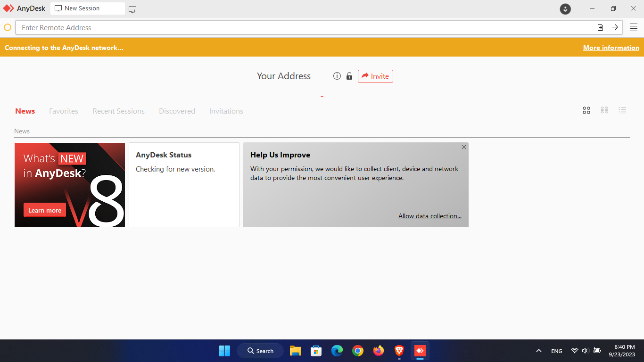Open the Invitations tab
644x362 pixels.
coord(226,111)
